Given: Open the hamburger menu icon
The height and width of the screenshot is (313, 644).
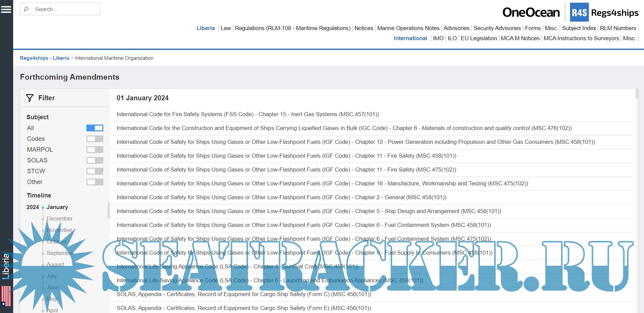Looking at the screenshot, I should pos(6,9).
